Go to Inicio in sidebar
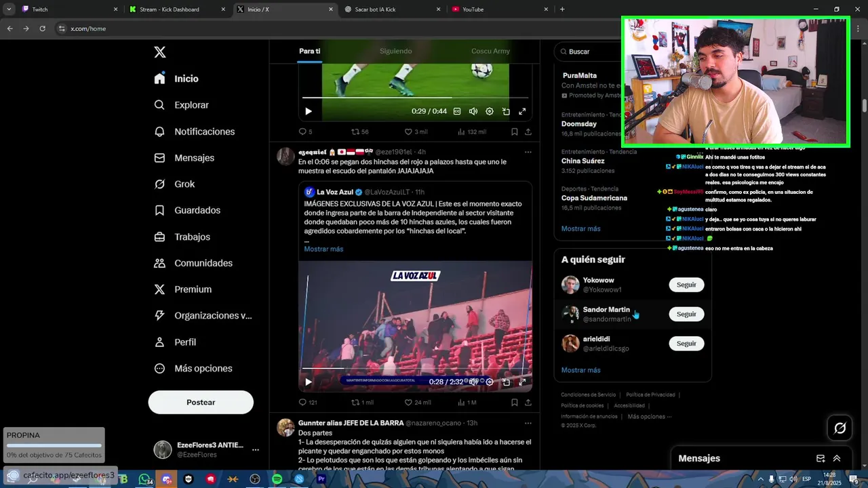This screenshot has width=868, height=488. (x=176, y=79)
